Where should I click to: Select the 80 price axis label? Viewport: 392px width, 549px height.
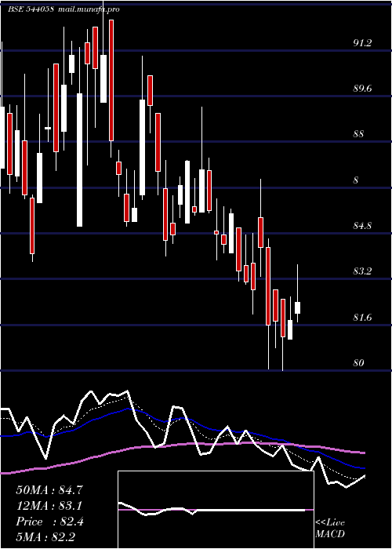[x=359, y=363]
